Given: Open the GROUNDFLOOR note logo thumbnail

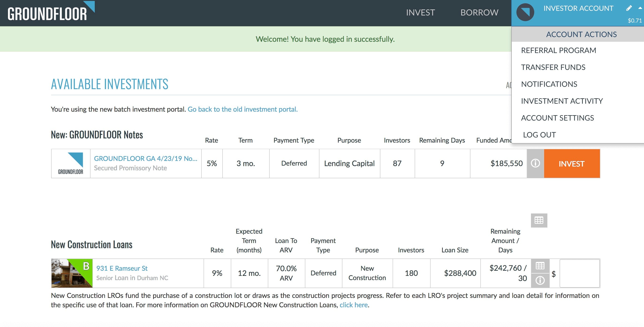Looking at the screenshot, I should pos(71,163).
